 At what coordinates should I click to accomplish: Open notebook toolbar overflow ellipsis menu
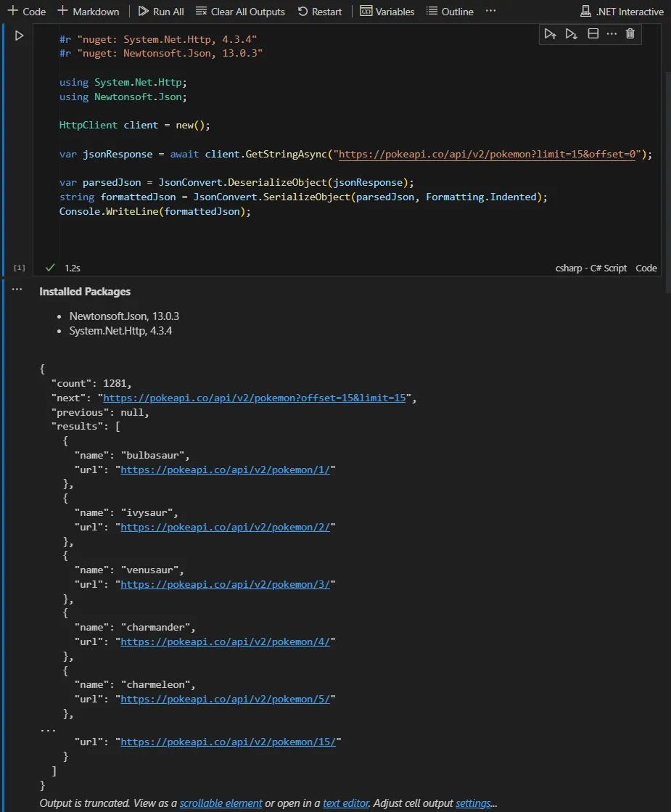point(491,12)
